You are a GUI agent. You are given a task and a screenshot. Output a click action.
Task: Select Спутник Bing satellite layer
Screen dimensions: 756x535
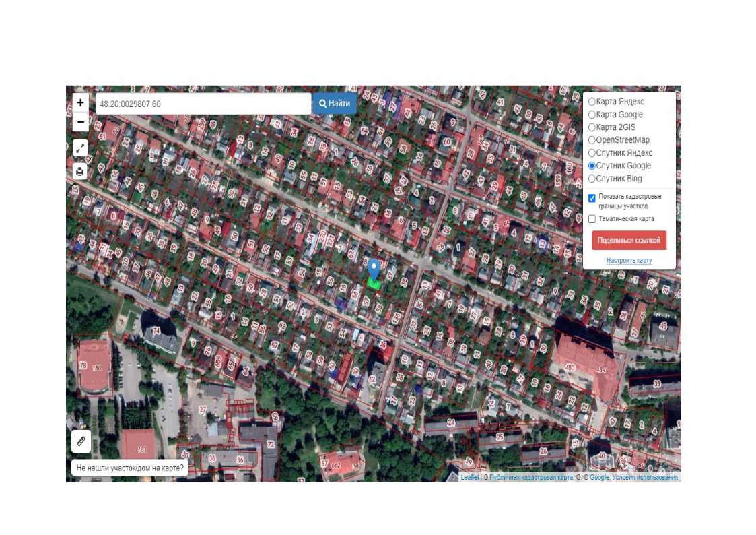tap(592, 179)
